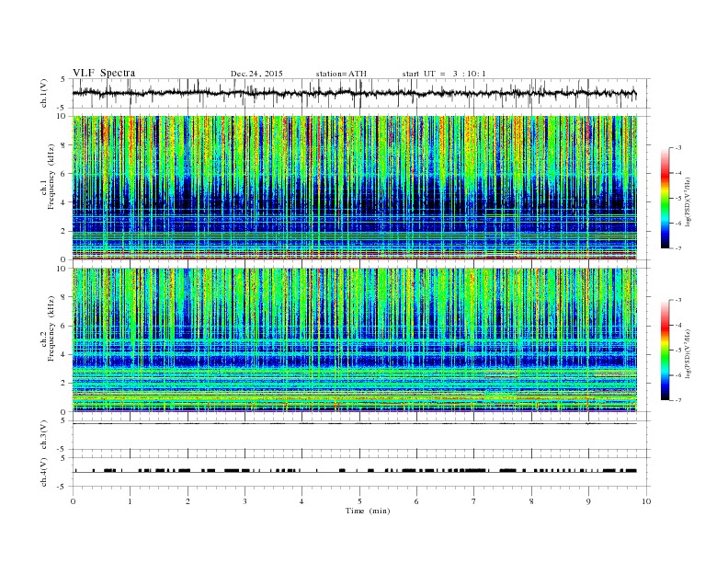The image size is (728, 563).
Task: Click the time axis tick label "8"
Action: (531, 501)
